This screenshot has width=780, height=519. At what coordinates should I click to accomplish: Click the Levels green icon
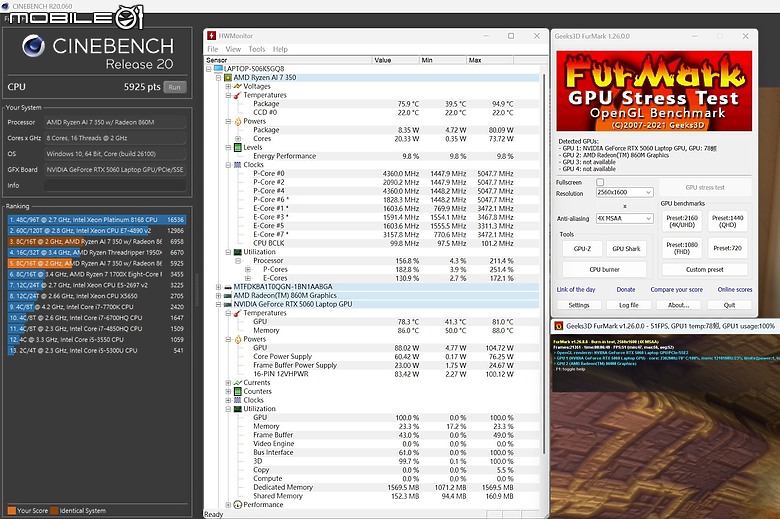coord(238,147)
